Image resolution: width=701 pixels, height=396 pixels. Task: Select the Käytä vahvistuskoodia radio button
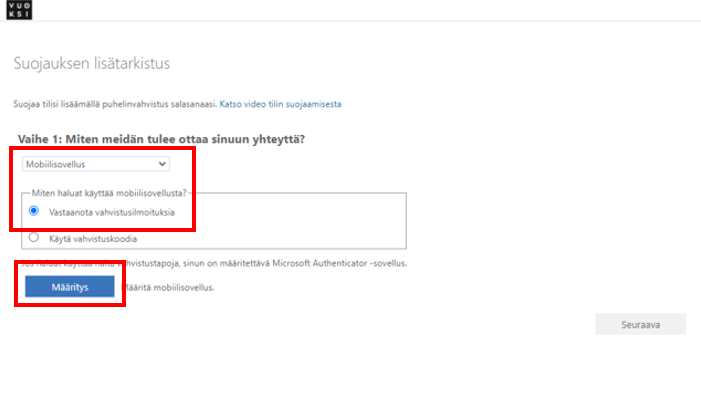[34, 237]
